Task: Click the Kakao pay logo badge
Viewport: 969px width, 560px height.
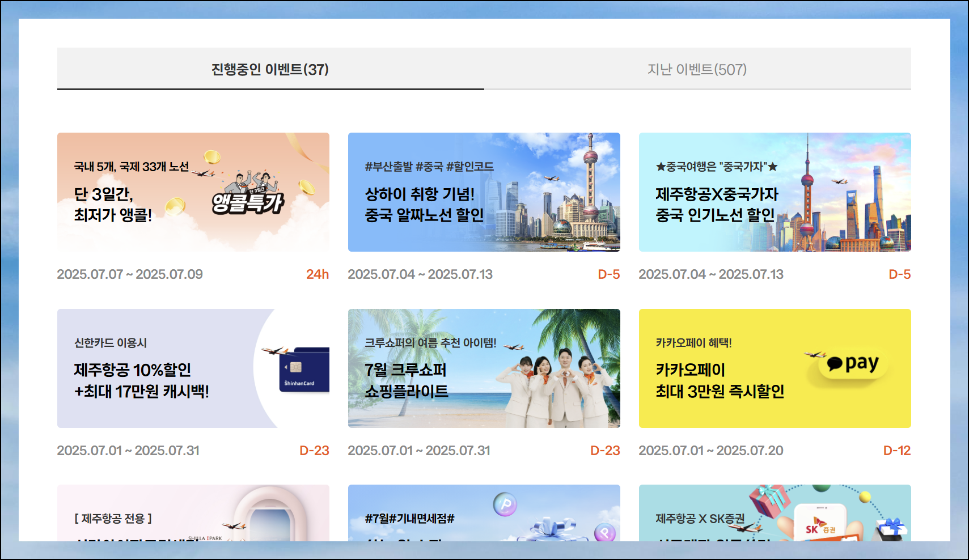Action: 853,363
